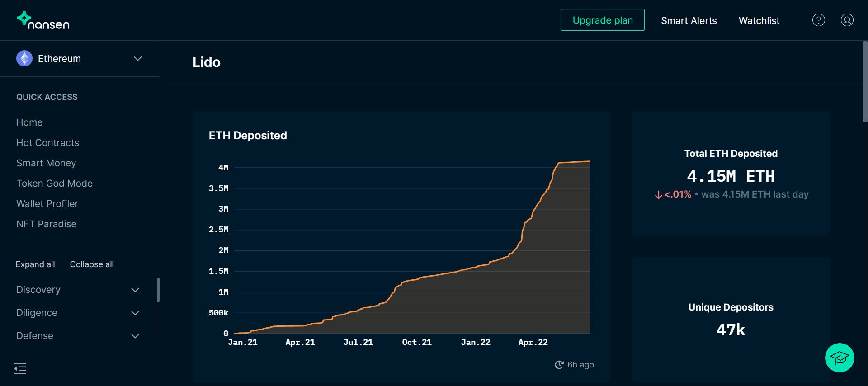Click Collapse all in the sidebar
Viewport: 868px width, 386px height.
coord(92,264)
